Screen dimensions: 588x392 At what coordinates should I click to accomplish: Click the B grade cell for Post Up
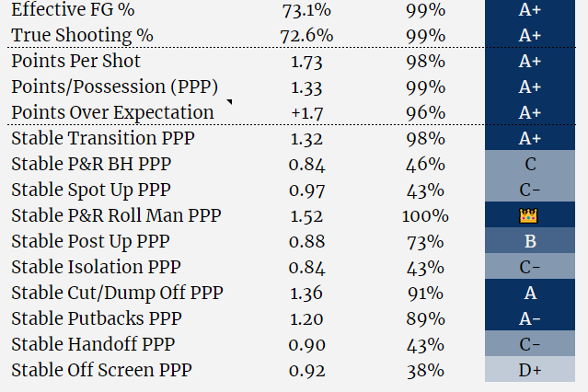pyautogui.click(x=529, y=242)
